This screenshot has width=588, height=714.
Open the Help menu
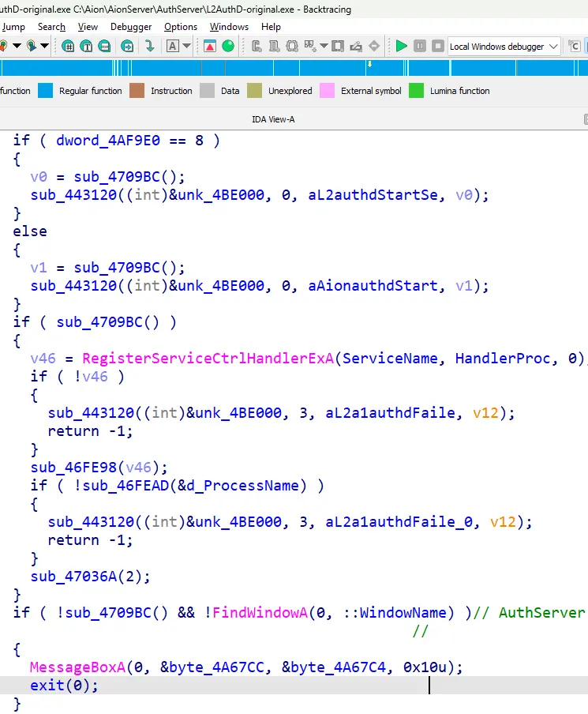[x=271, y=27]
